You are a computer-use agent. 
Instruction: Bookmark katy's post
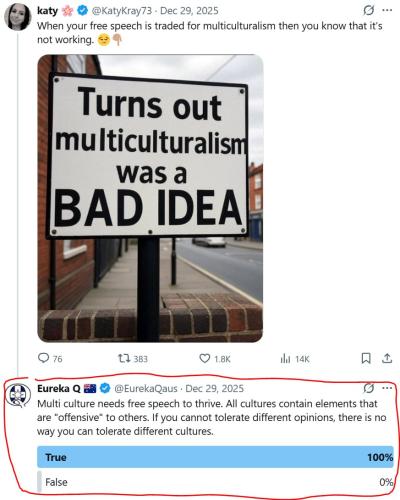[366, 358]
